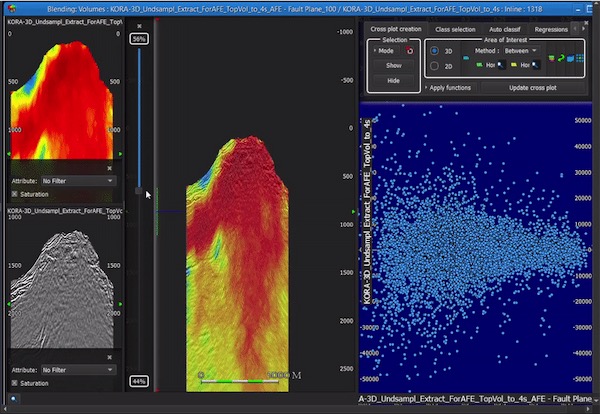This screenshot has width=600, height=414.
Task: Click the blue blending slider track
Action: point(139,117)
